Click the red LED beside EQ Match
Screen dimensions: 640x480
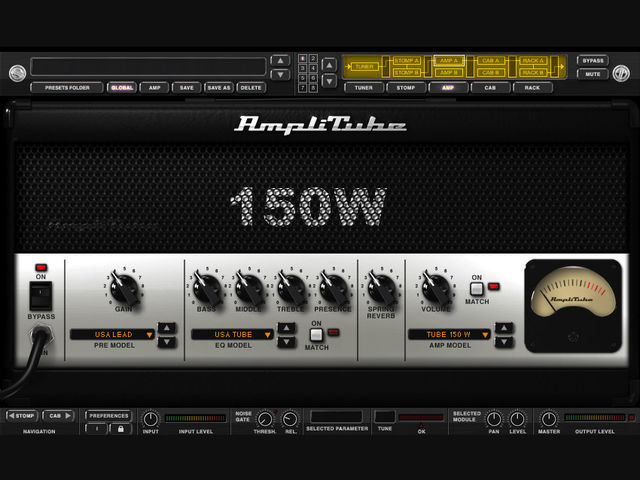(333, 332)
